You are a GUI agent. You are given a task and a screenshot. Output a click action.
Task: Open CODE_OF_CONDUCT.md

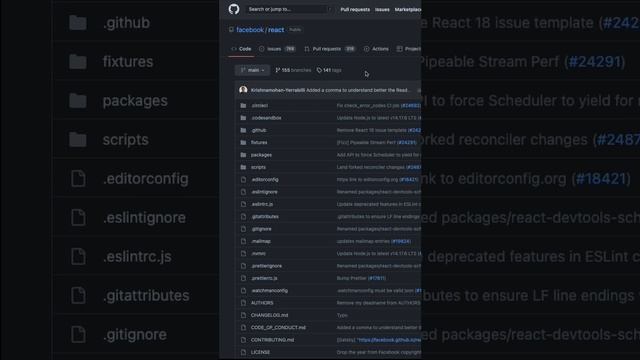tap(278, 328)
